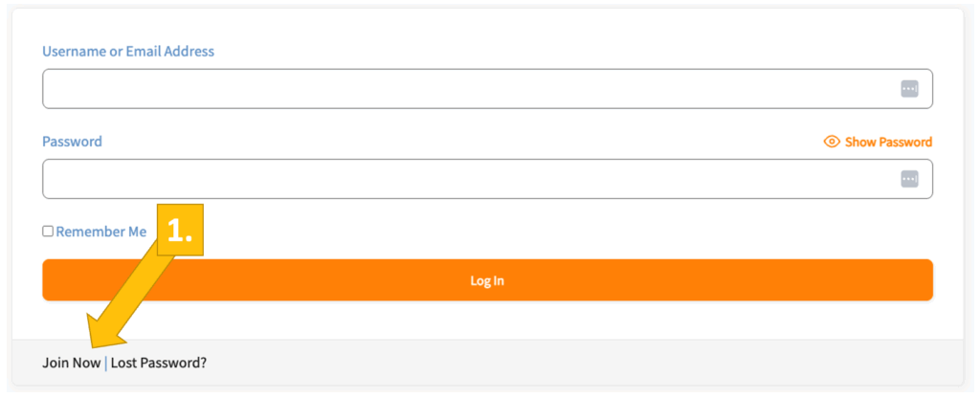Click the Remember Me label text

click(x=101, y=232)
